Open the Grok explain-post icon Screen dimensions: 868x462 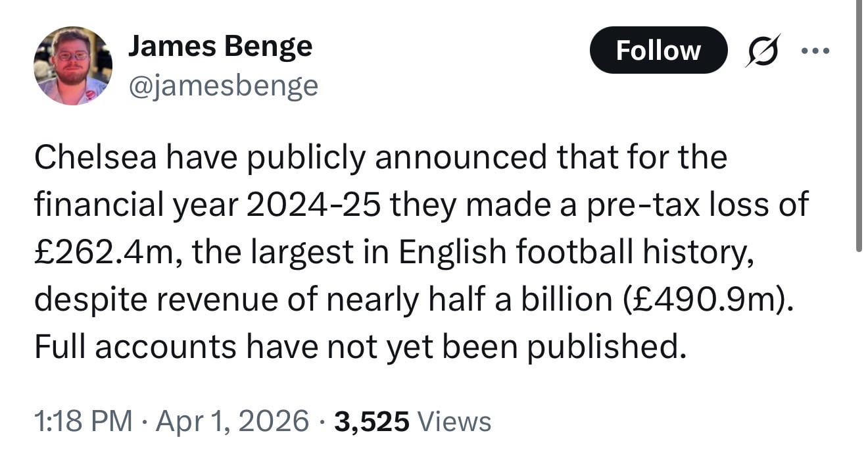[x=762, y=50]
